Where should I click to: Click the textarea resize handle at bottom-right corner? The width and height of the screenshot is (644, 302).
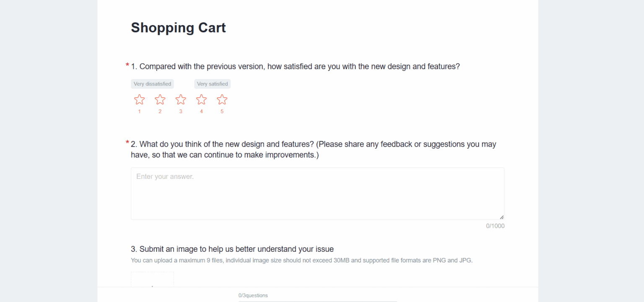pos(501,216)
